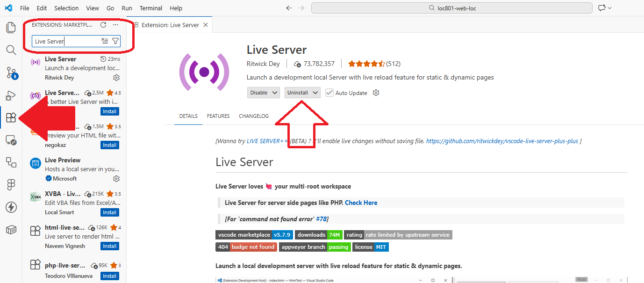Open the Run and Debug view

11,95
